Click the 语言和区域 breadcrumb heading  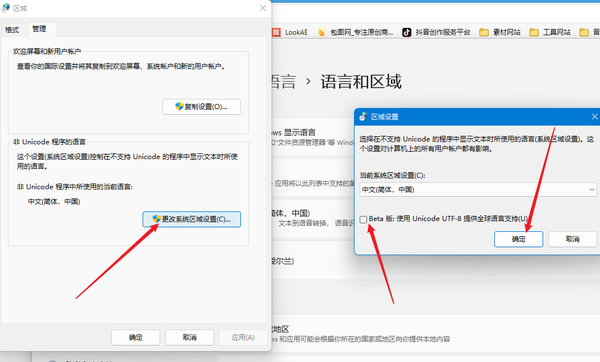[x=361, y=82]
